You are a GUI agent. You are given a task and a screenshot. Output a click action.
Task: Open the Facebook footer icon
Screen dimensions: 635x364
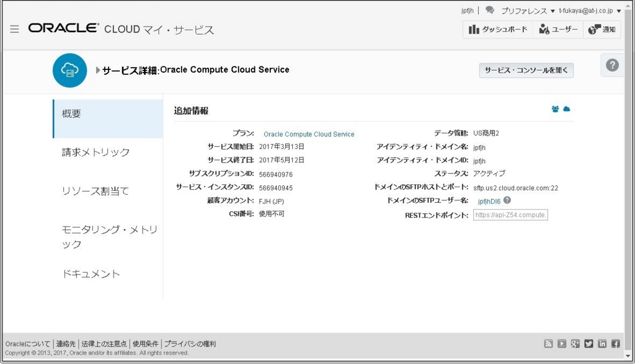616,344
